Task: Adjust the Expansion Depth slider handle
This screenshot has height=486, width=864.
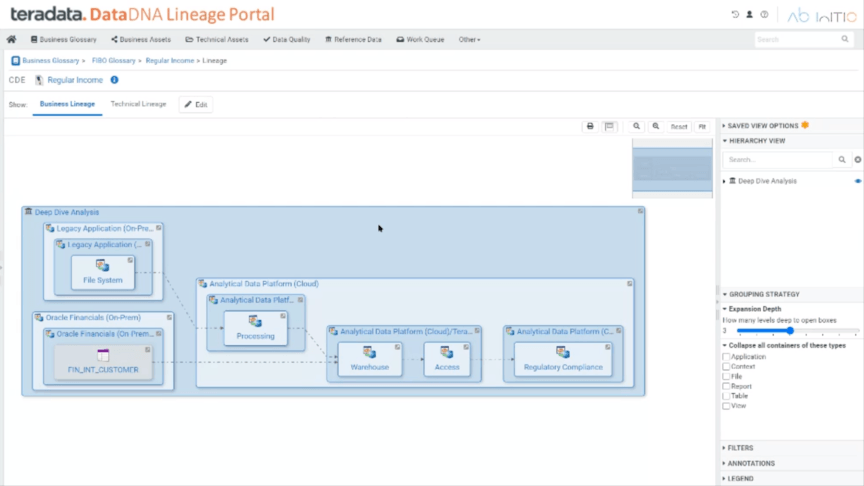Action: coord(790,330)
